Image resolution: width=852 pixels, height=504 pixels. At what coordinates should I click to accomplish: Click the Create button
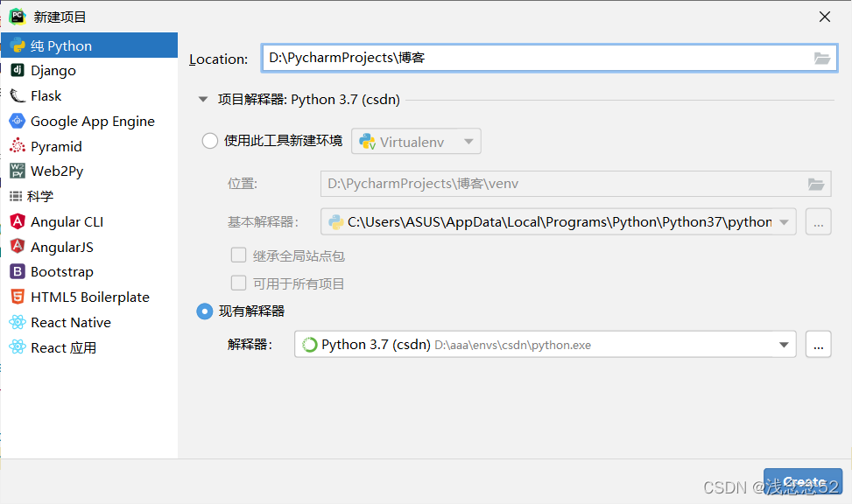coord(803,481)
